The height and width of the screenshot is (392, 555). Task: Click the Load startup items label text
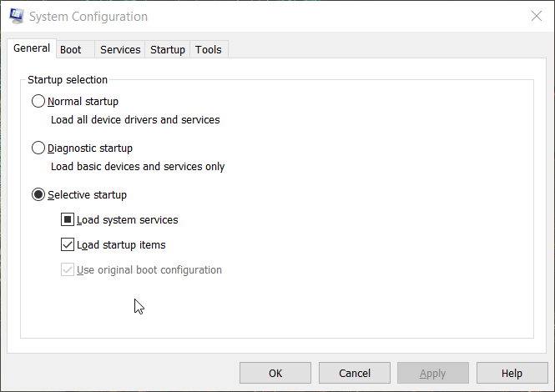click(121, 245)
